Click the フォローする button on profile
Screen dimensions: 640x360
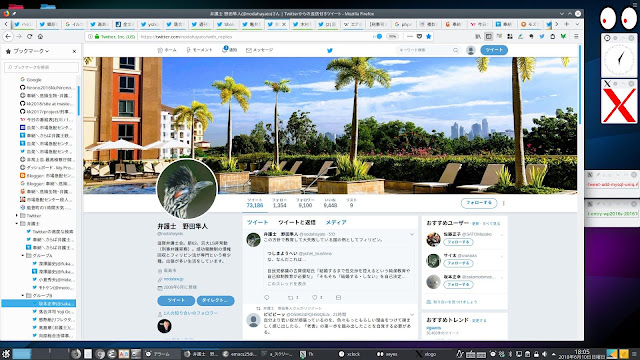[479, 203]
